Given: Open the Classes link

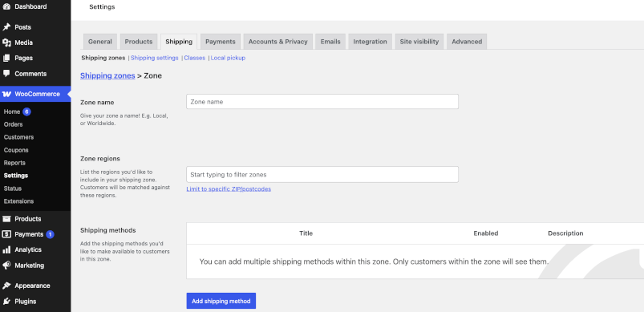Looking at the screenshot, I should tap(195, 58).
